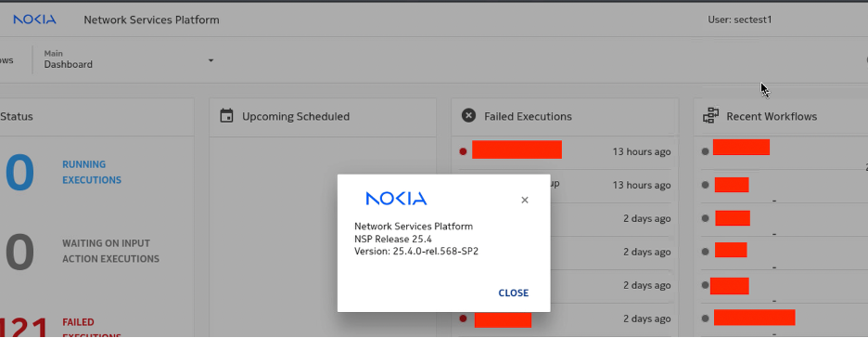Image resolution: width=868 pixels, height=338 pixels.
Task: Click the User: sectest1 label
Action: [x=740, y=19]
